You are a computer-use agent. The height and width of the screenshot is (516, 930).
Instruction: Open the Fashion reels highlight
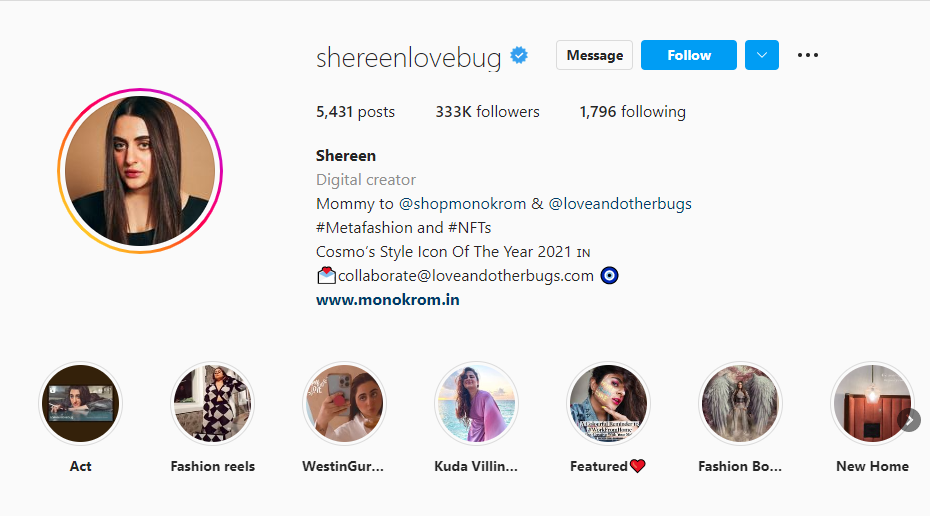coord(212,403)
